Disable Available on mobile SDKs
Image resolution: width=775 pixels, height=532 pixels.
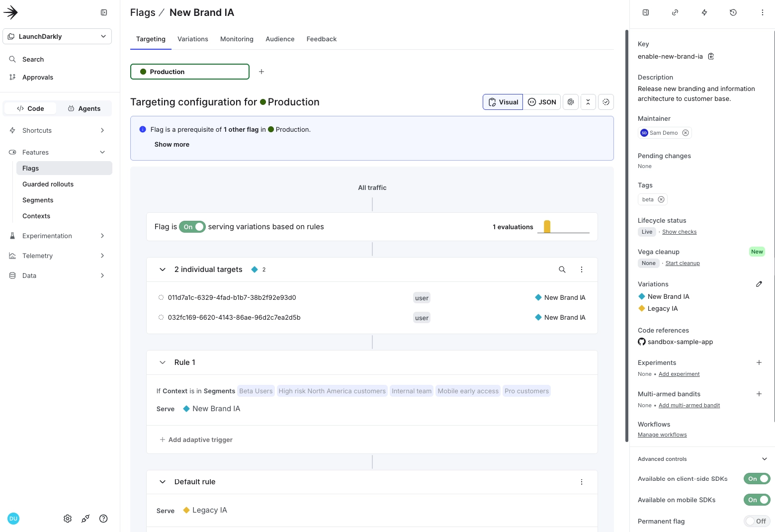coord(757,500)
